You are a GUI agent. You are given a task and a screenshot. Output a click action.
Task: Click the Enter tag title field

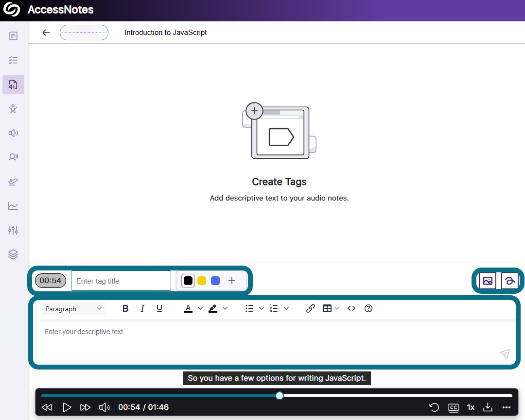(x=121, y=281)
